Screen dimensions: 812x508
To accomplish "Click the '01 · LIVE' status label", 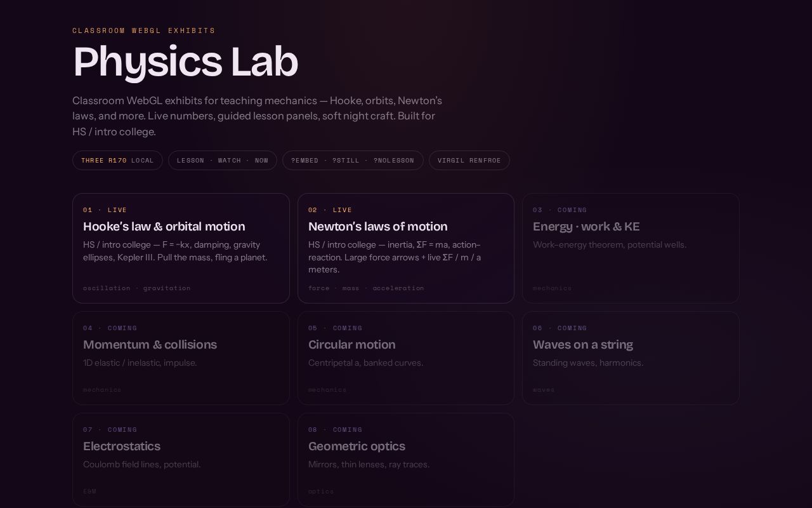I will point(105,210).
